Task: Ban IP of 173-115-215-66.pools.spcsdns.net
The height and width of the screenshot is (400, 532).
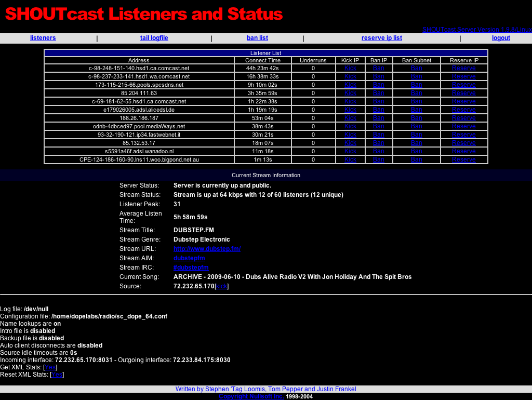Action: click(379, 85)
